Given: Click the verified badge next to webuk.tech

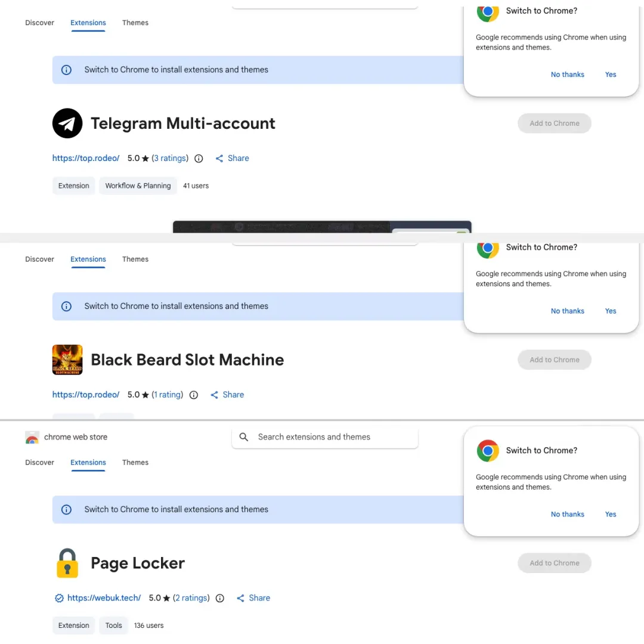Looking at the screenshot, I should click(x=59, y=598).
